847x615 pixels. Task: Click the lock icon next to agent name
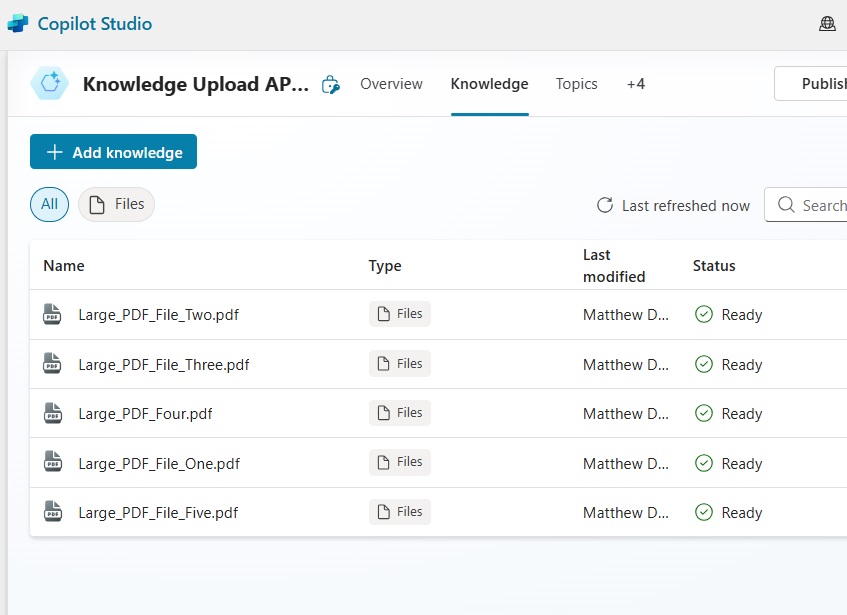[331, 84]
